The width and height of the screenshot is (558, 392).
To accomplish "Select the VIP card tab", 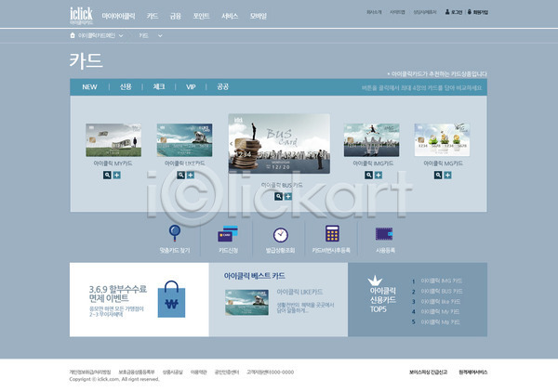I will click(191, 86).
